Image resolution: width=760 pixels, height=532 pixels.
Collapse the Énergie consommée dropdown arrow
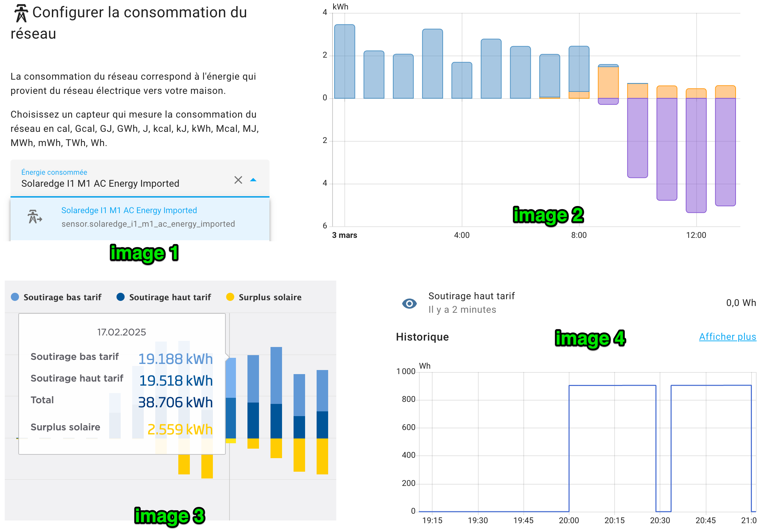pyautogui.click(x=253, y=180)
